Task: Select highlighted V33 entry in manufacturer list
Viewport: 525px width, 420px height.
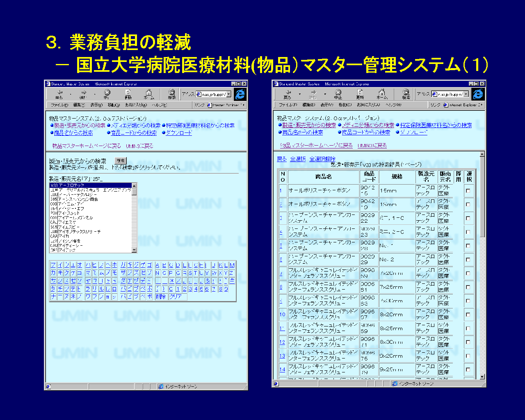Action: pos(90,185)
